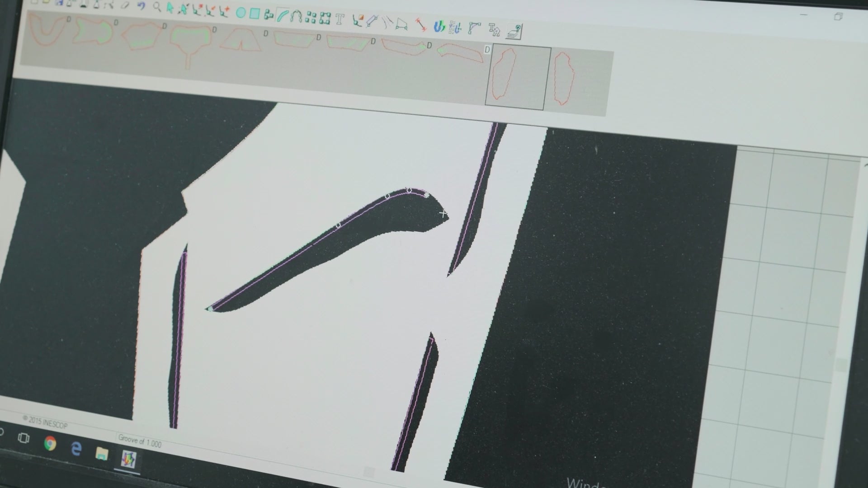Image resolution: width=868 pixels, height=488 pixels.
Task: Activate the groove curve tool
Action: [282, 16]
